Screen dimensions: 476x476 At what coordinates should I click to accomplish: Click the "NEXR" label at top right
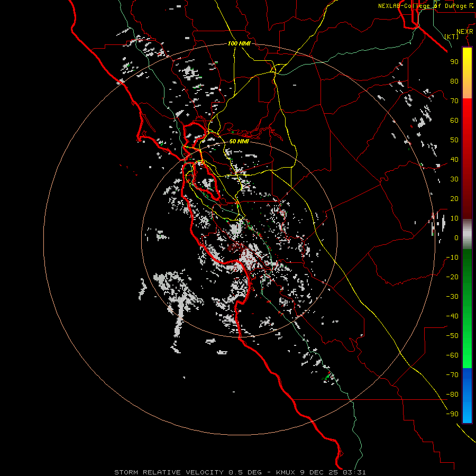pyautogui.click(x=465, y=32)
